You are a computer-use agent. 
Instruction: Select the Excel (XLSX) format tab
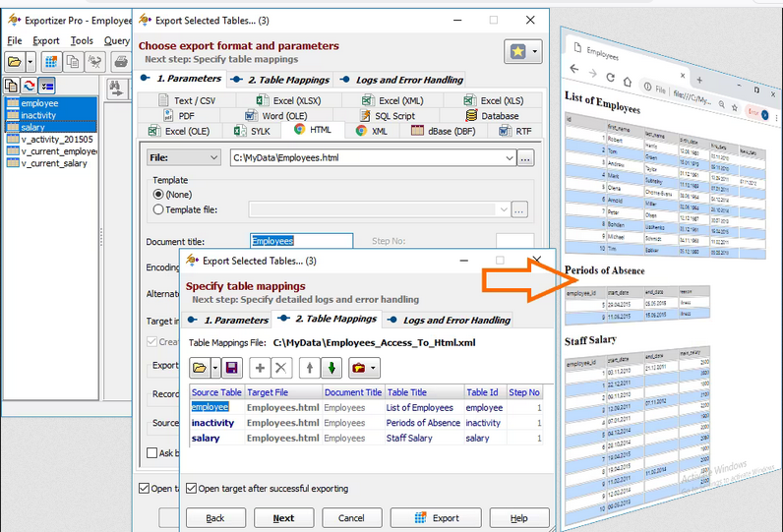pos(285,100)
